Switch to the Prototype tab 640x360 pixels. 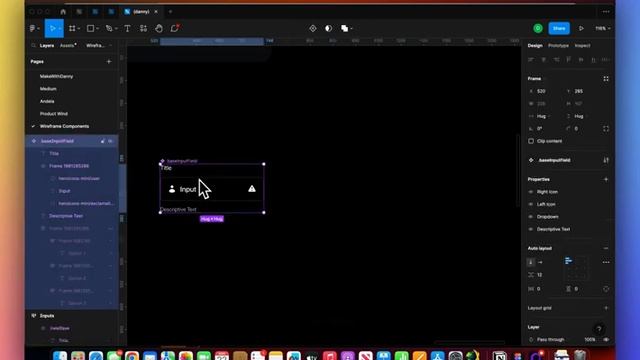pos(558,46)
